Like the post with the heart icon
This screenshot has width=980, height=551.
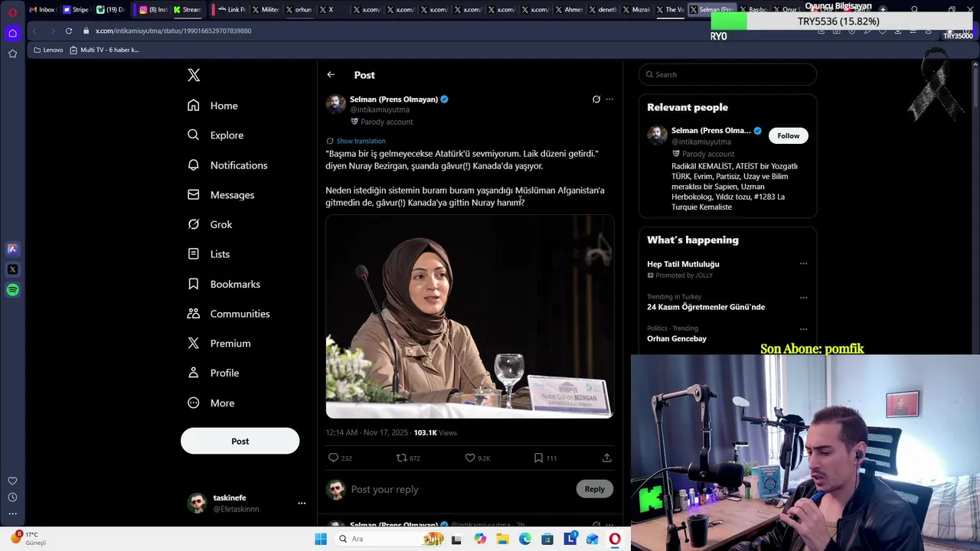coord(470,458)
